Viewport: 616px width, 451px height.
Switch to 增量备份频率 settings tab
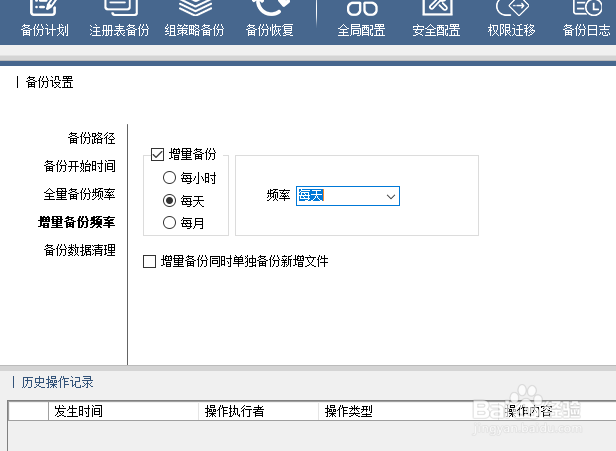pyautogui.click(x=77, y=222)
